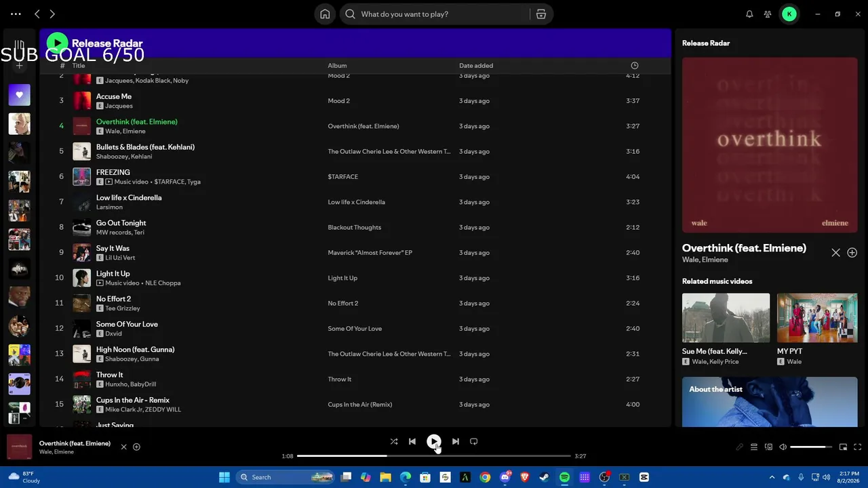Toggle shuffle mode
Image resolution: width=868 pixels, height=488 pixels.
[394, 441]
